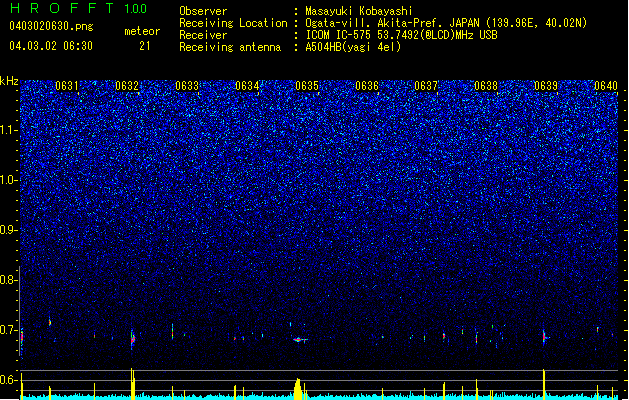This screenshot has width=629, height=400.
Task: Click the 1.1 kHz axis label
Action: [9, 130]
